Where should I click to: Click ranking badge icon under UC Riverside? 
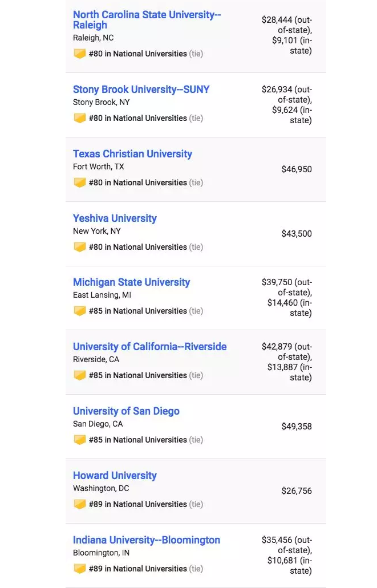[x=79, y=375]
